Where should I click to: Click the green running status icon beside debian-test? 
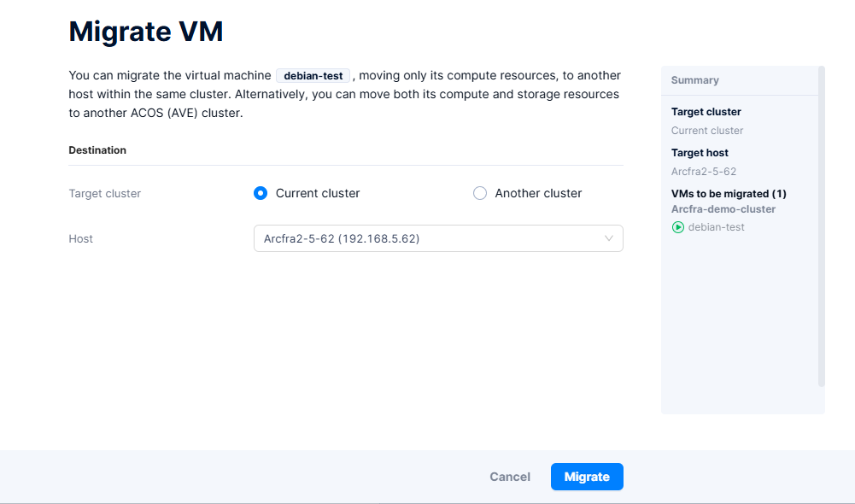[x=678, y=227]
